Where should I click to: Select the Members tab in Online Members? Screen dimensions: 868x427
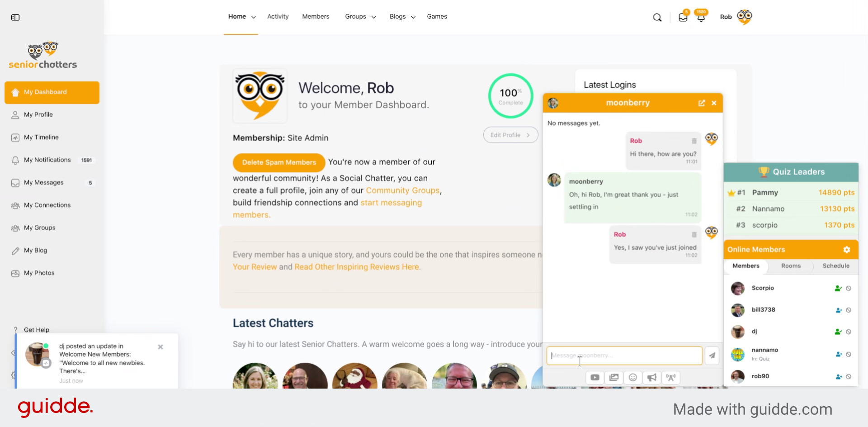click(746, 266)
